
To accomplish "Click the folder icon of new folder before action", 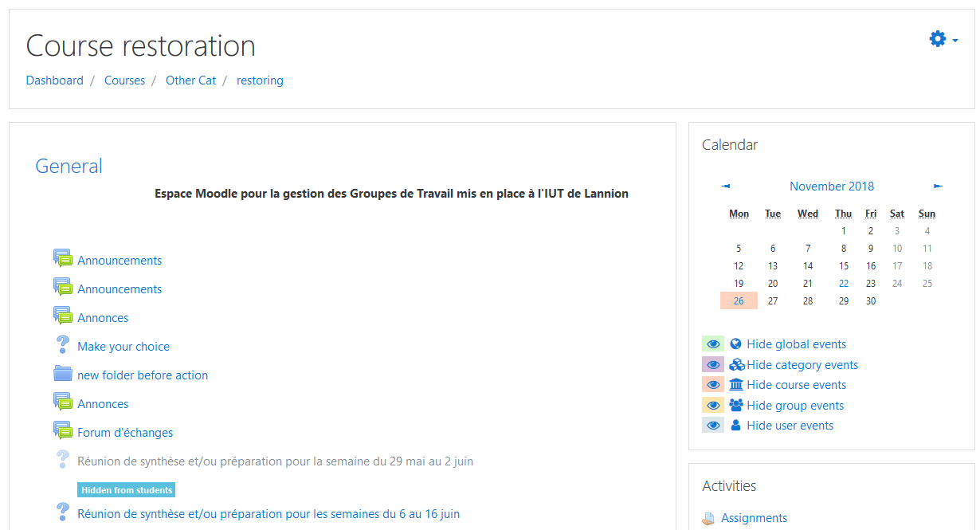I will 63,374.
